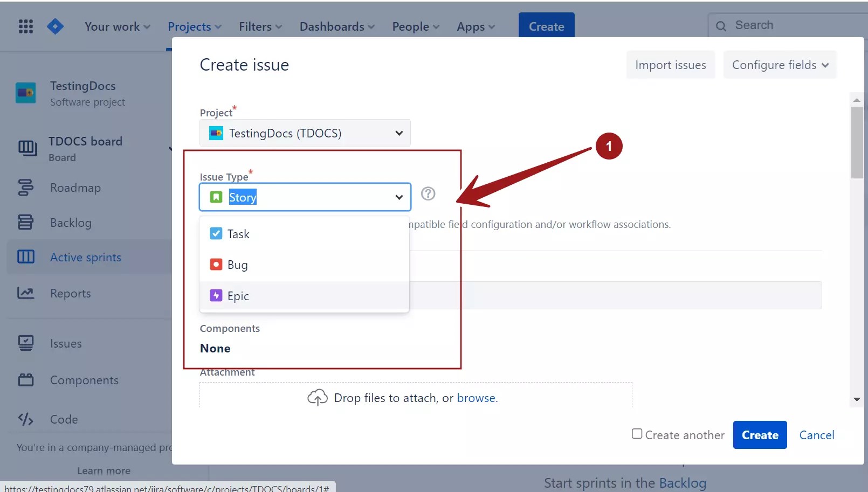Open the Configure fields dropdown
Viewport: 868px width, 492px height.
point(780,65)
